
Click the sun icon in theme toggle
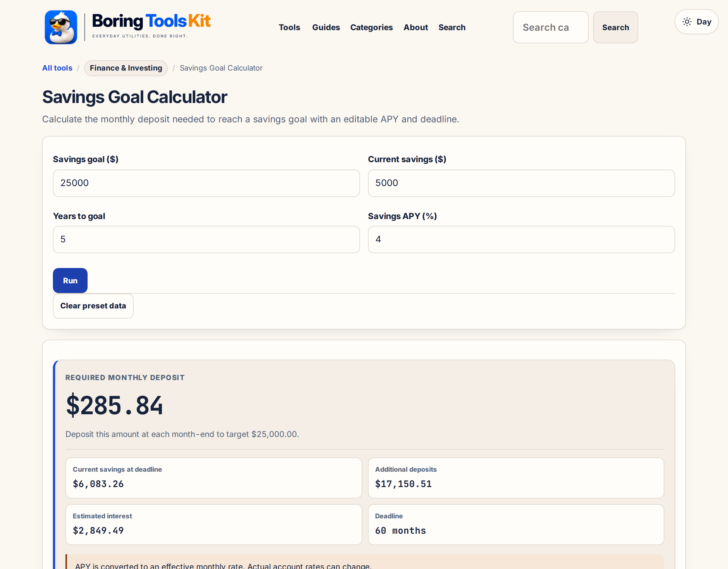[687, 22]
